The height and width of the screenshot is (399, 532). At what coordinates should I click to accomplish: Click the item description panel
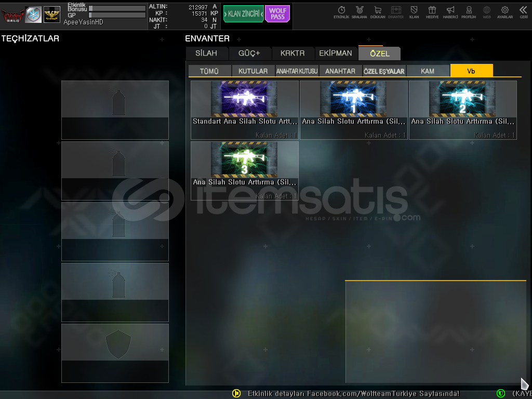pos(436,332)
